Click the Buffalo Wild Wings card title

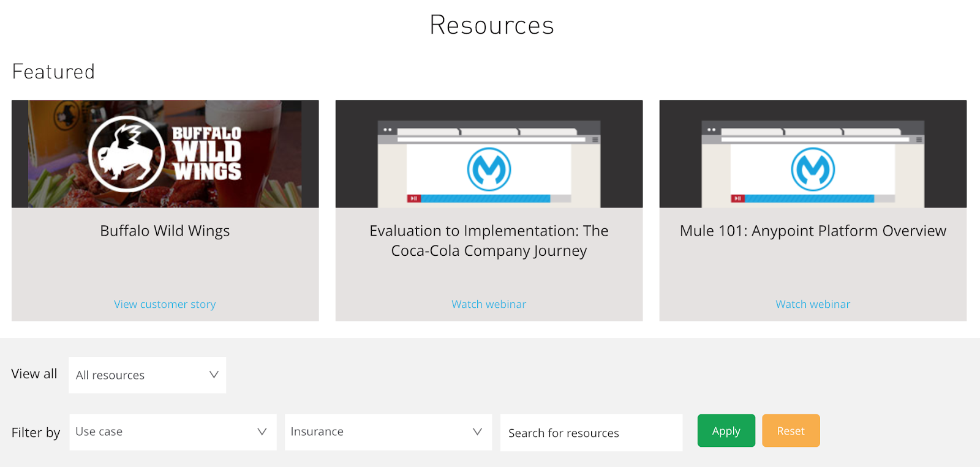(165, 231)
